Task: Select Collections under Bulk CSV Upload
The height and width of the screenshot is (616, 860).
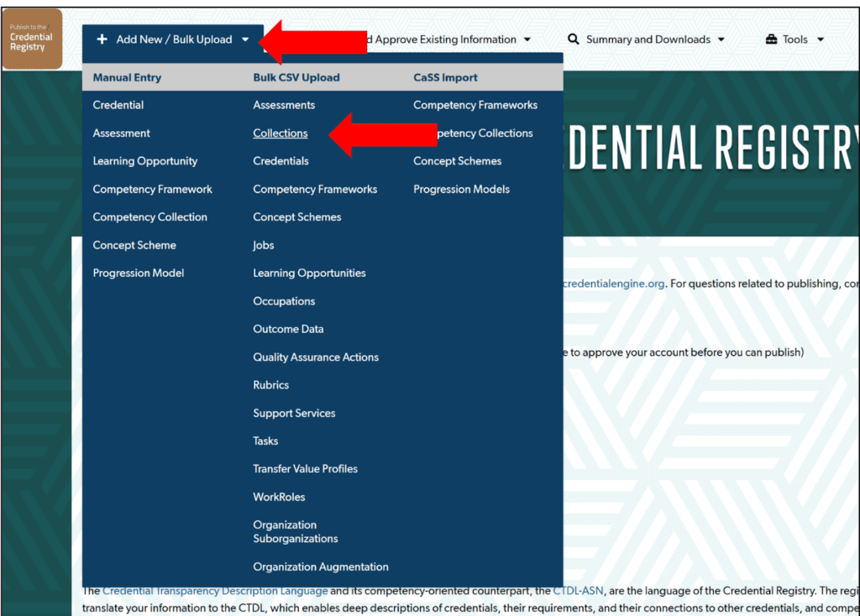Action: (281, 133)
